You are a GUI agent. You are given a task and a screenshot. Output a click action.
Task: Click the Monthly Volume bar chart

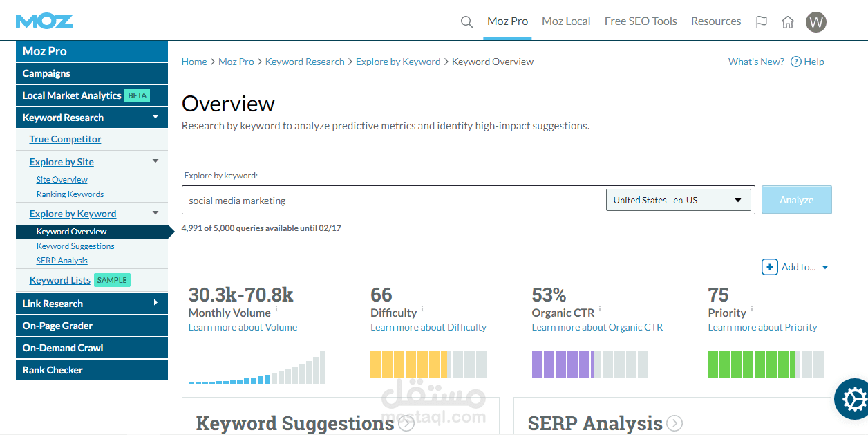pos(257,367)
